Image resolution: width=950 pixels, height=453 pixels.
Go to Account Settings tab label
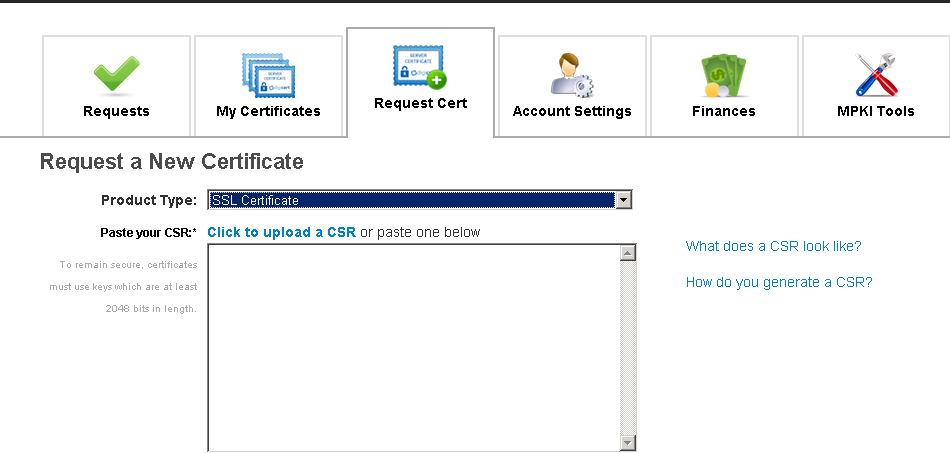tap(572, 111)
